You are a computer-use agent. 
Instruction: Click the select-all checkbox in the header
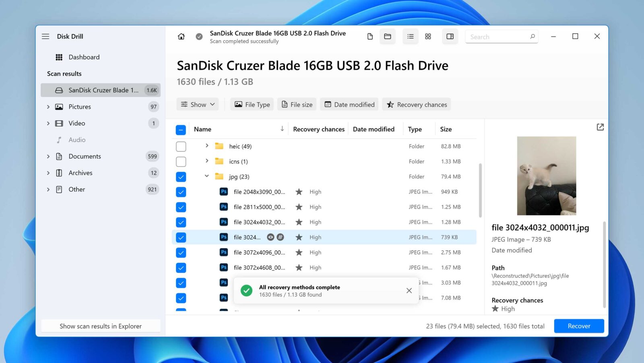181,130
